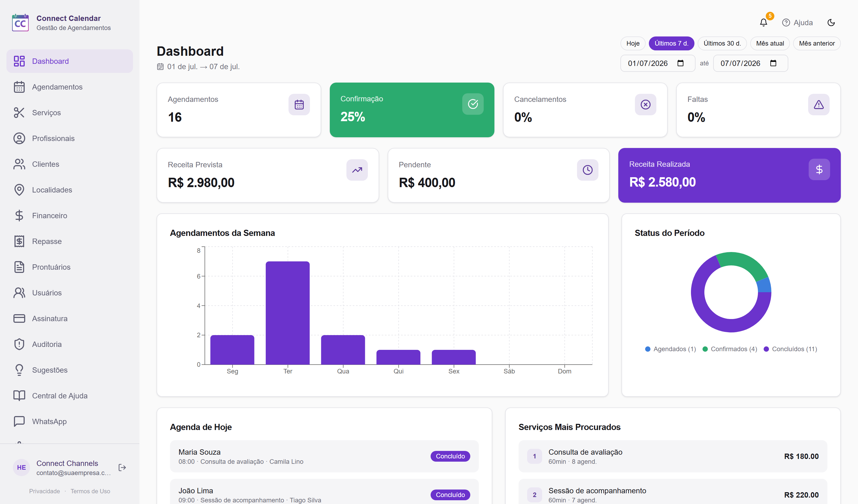The image size is (858, 504).
Task: Click the X-circle icon in Cancelamentos card
Action: click(645, 105)
